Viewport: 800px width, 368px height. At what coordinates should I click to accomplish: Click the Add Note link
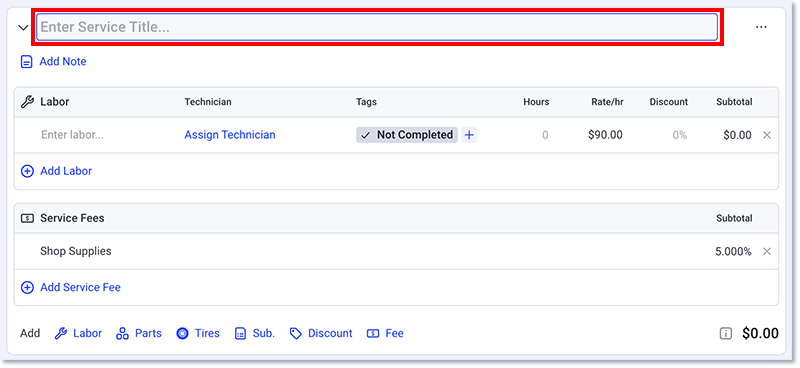point(63,62)
